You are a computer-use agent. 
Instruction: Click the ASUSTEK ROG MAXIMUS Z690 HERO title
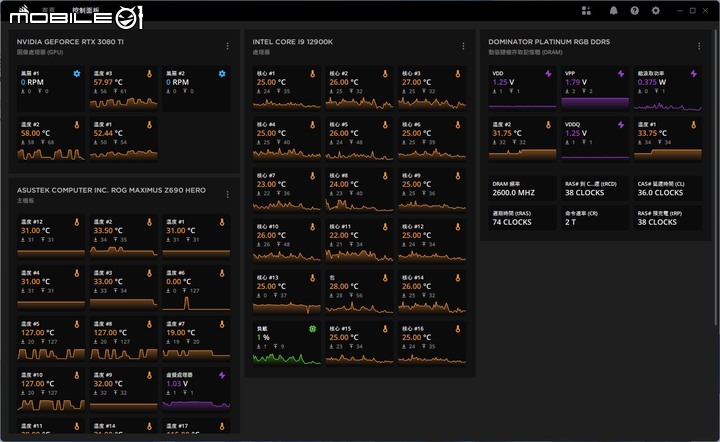click(x=111, y=190)
